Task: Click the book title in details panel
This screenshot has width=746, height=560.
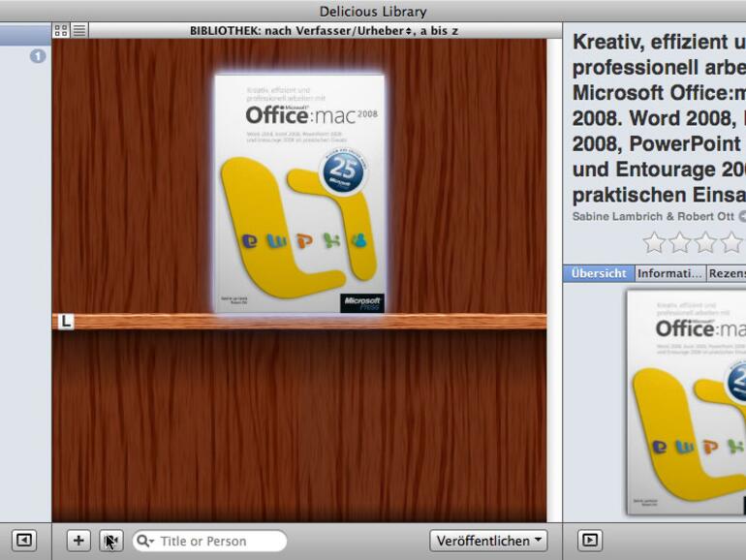Action: click(659, 118)
